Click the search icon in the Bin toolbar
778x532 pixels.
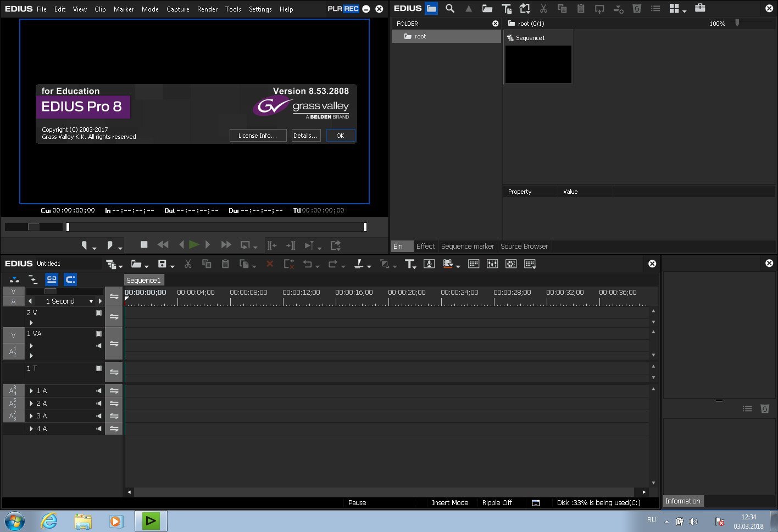[450, 8]
